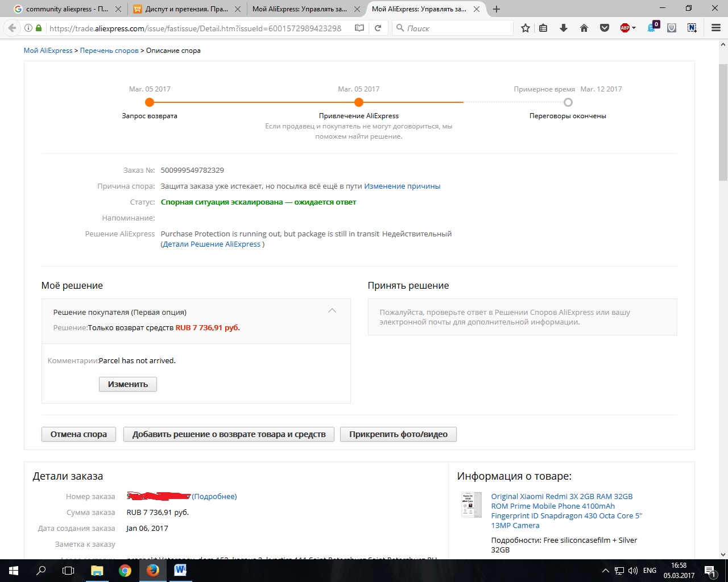This screenshot has width=728, height=582.
Task: Click the 'Переговоры окончены' progress marker
Action: coord(568,102)
